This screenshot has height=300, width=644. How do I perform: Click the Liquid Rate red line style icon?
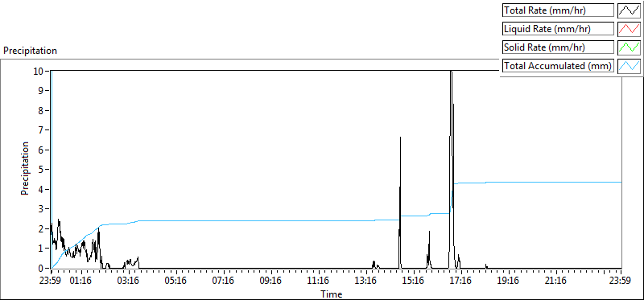tap(629, 29)
